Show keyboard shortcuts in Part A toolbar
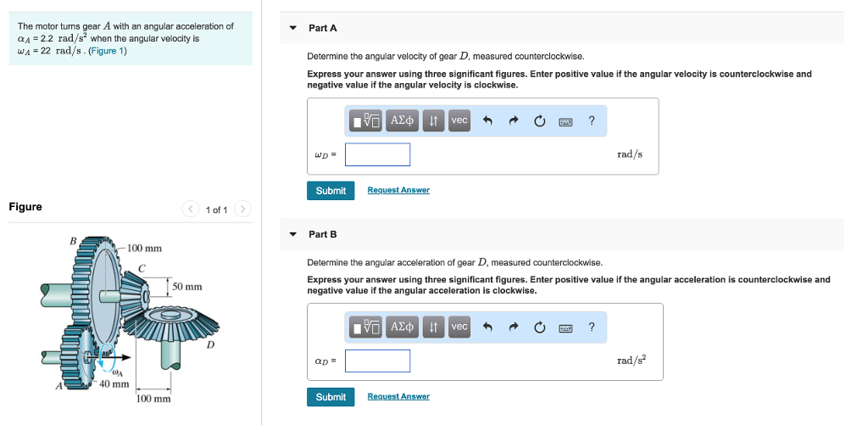Viewport: 868px width, 425px height. [x=565, y=121]
